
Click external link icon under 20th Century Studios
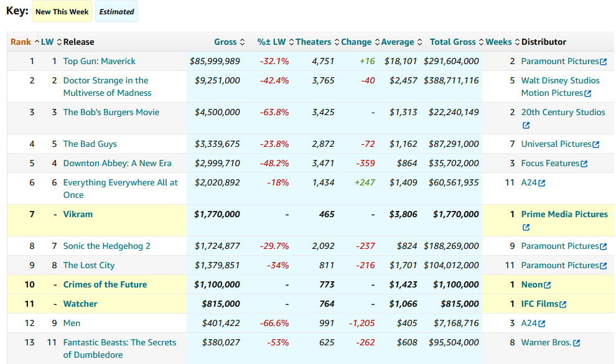tap(526, 125)
